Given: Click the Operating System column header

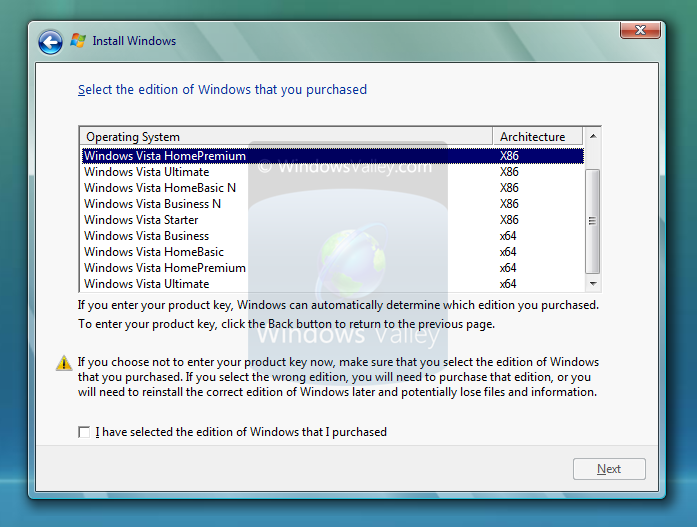Looking at the screenshot, I should point(286,136).
